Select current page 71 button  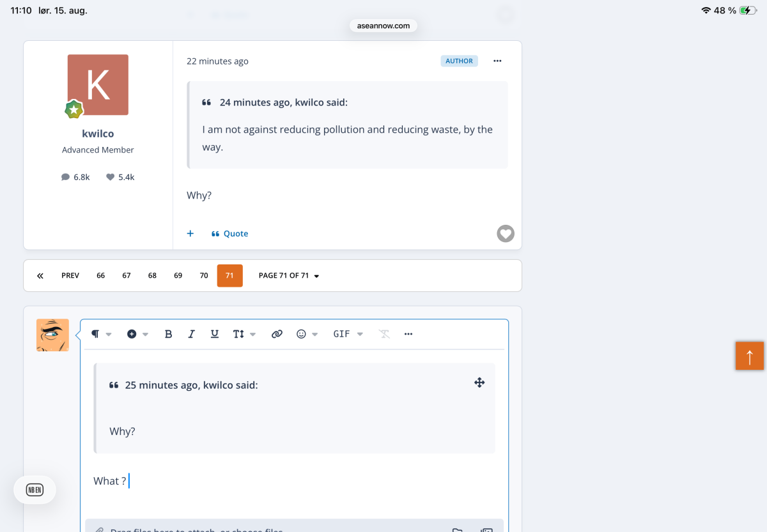click(230, 276)
